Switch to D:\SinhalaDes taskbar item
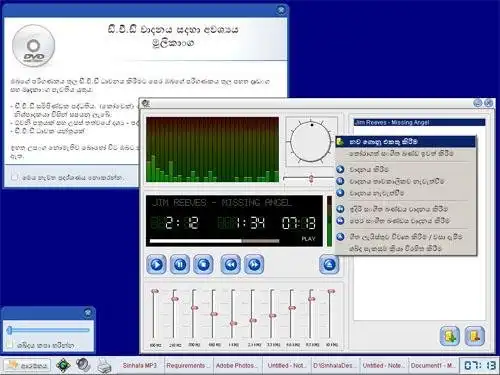500x375 pixels. pyautogui.click(x=334, y=366)
